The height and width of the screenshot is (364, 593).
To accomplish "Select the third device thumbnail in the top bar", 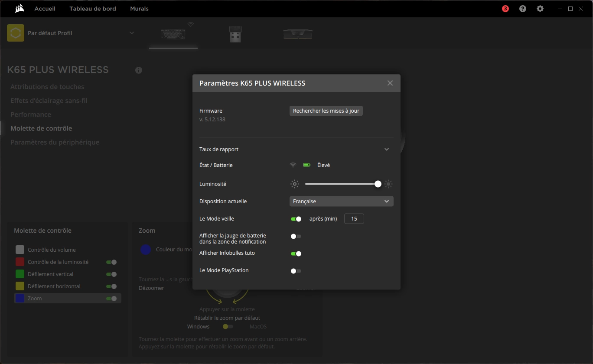I will 298,34.
